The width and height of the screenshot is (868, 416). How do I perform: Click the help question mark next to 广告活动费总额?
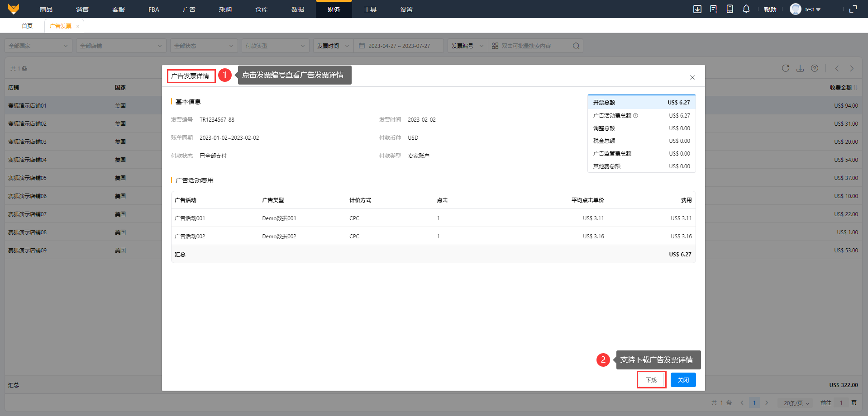[636, 116]
